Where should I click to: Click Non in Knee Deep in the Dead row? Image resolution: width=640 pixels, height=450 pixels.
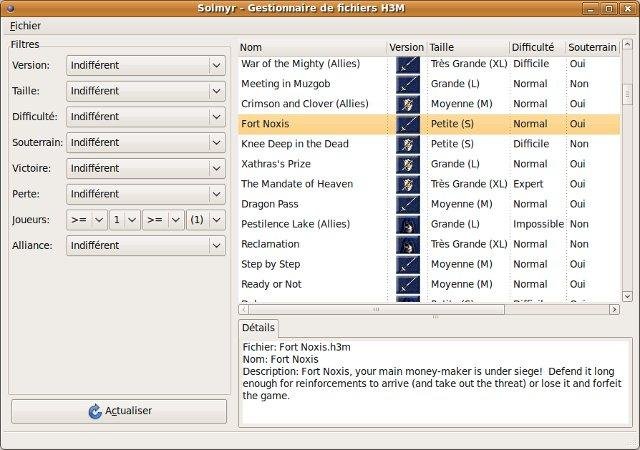tap(579, 144)
